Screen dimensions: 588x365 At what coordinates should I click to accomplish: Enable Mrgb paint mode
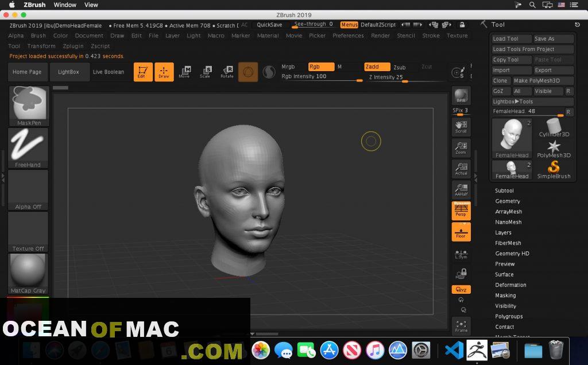coord(288,67)
